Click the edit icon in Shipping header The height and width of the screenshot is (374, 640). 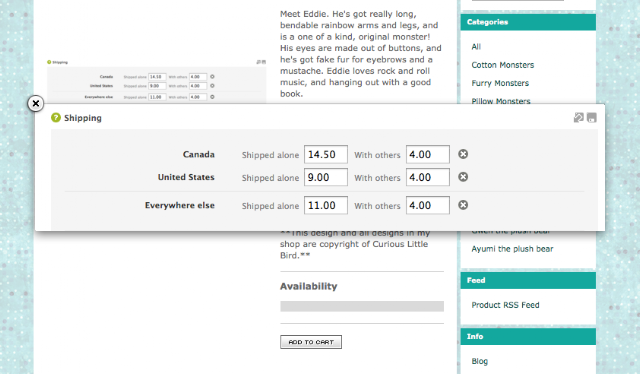pyautogui.click(x=578, y=118)
